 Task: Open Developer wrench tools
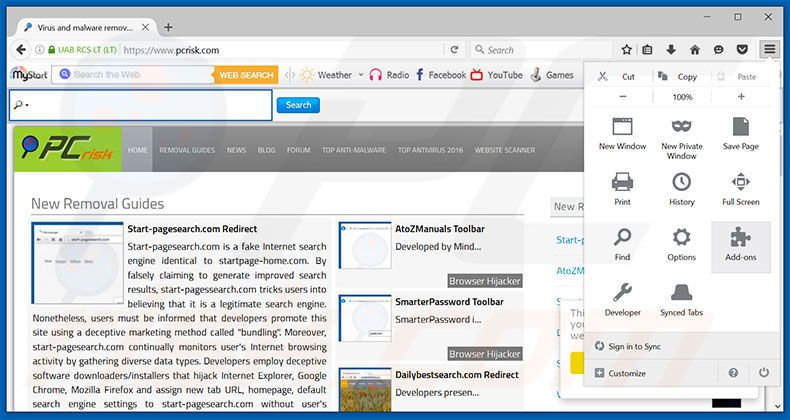point(622,300)
